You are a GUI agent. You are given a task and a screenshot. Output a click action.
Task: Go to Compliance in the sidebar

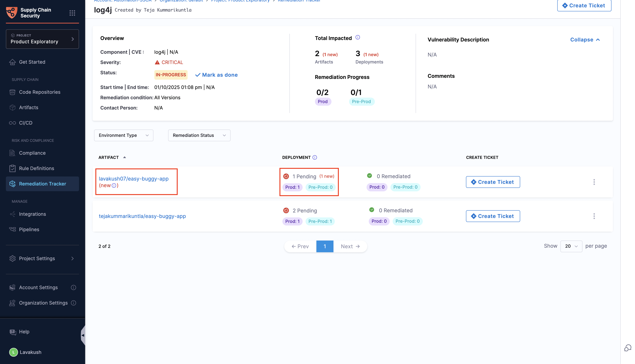point(32,153)
